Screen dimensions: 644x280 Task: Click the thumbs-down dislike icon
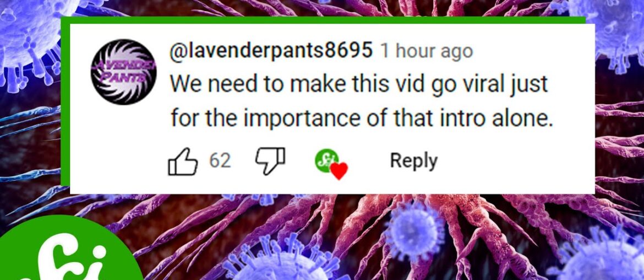[x=270, y=161]
